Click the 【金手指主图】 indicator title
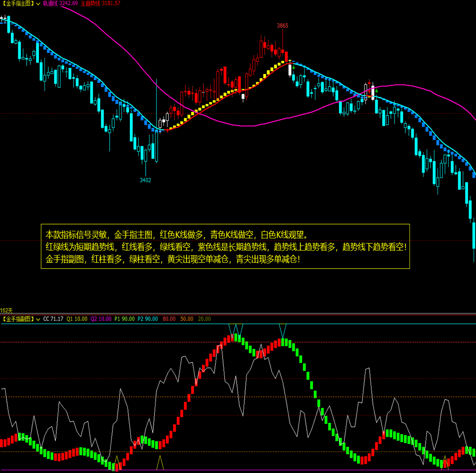The image size is (476, 473). point(17,3)
